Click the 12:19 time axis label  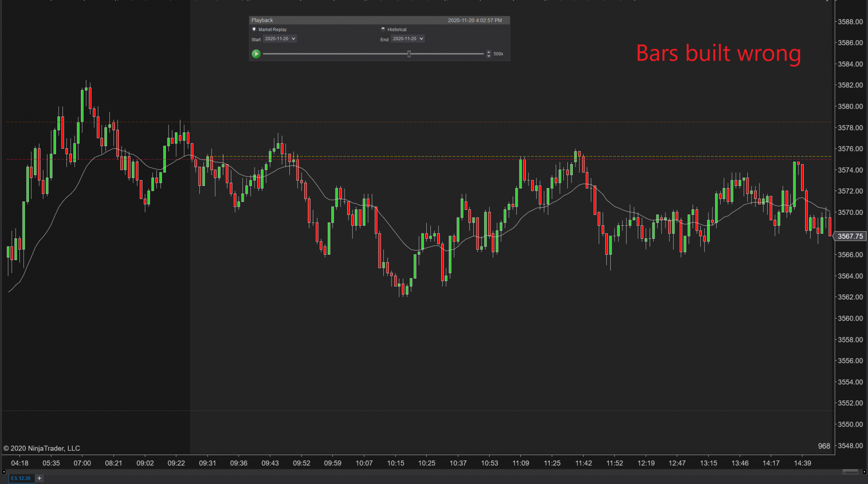tap(646, 463)
